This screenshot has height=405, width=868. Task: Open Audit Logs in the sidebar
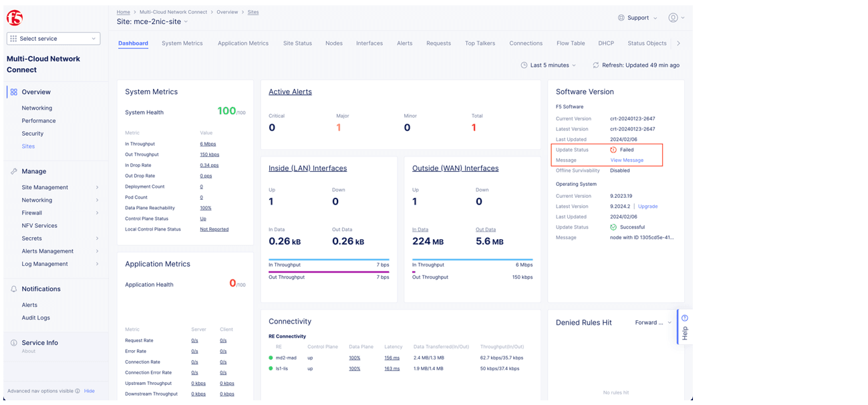pyautogui.click(x=35, y=318)
